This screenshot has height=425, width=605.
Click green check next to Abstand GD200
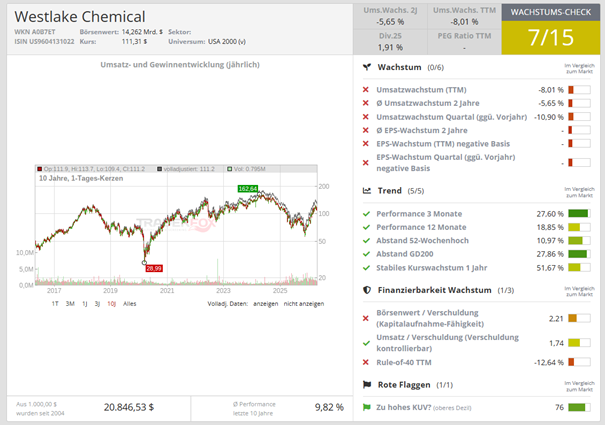[x=367, y=254]
